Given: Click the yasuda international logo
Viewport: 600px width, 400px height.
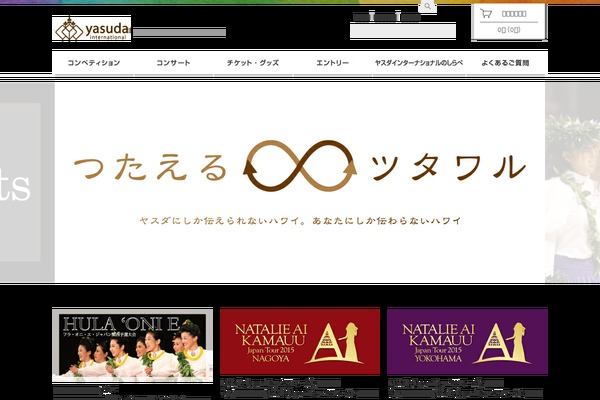Looking at the screenshot, I should point(91,29).
